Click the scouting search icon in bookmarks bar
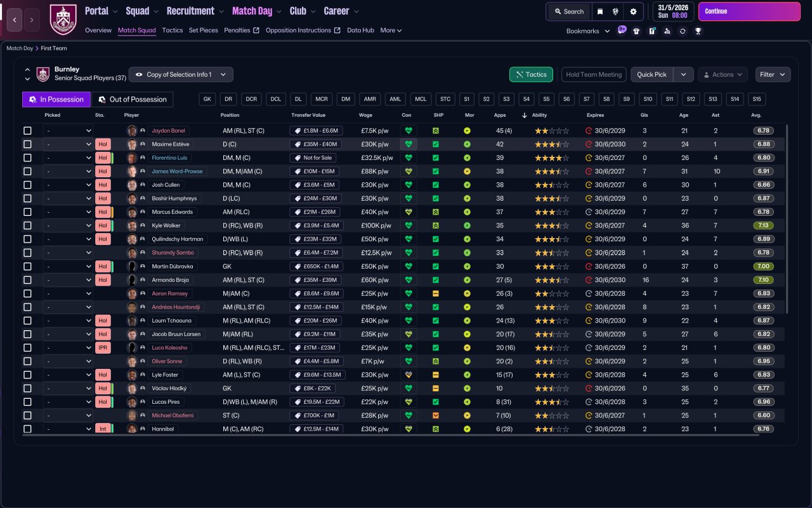This screenshot has height=508, width=812. (x=667, y=30)
